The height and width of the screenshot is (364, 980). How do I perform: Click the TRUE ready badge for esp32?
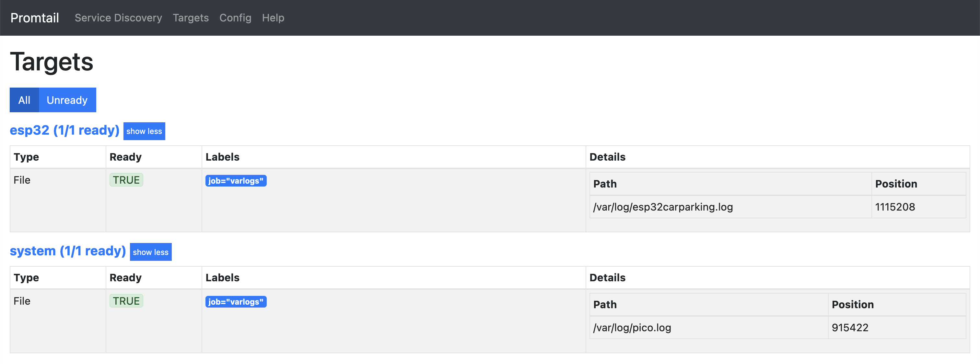click(x=126, y=180)
